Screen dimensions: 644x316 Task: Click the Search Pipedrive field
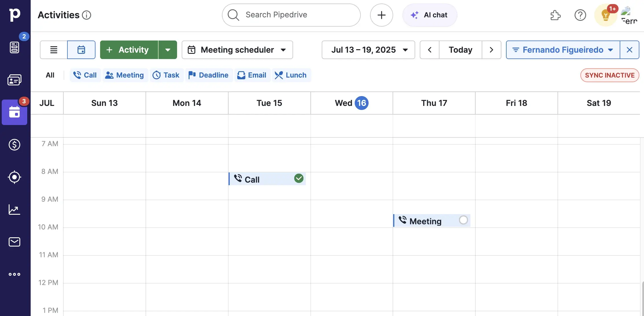pyautogui.click(x=291, y=15)
